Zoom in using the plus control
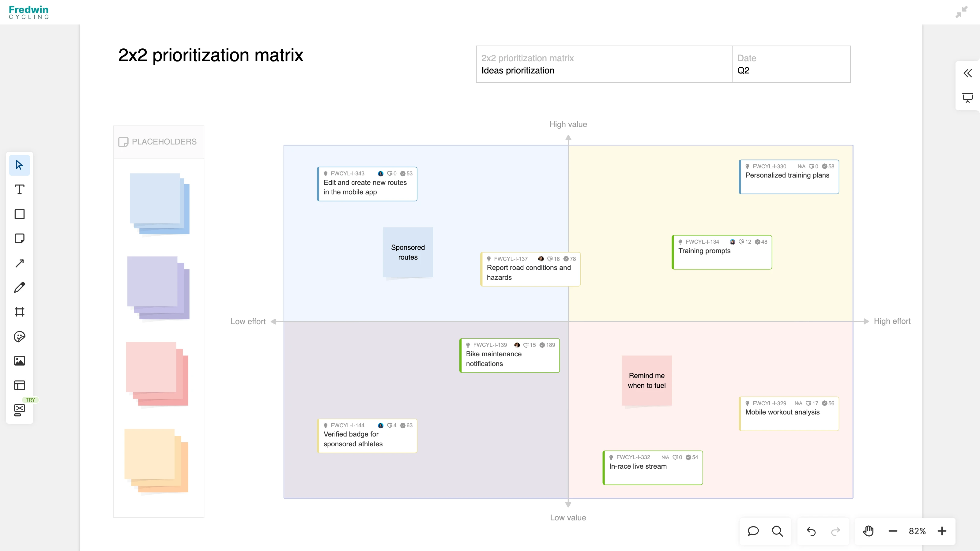Screen dimensions: 980x551 click(942, 531)
